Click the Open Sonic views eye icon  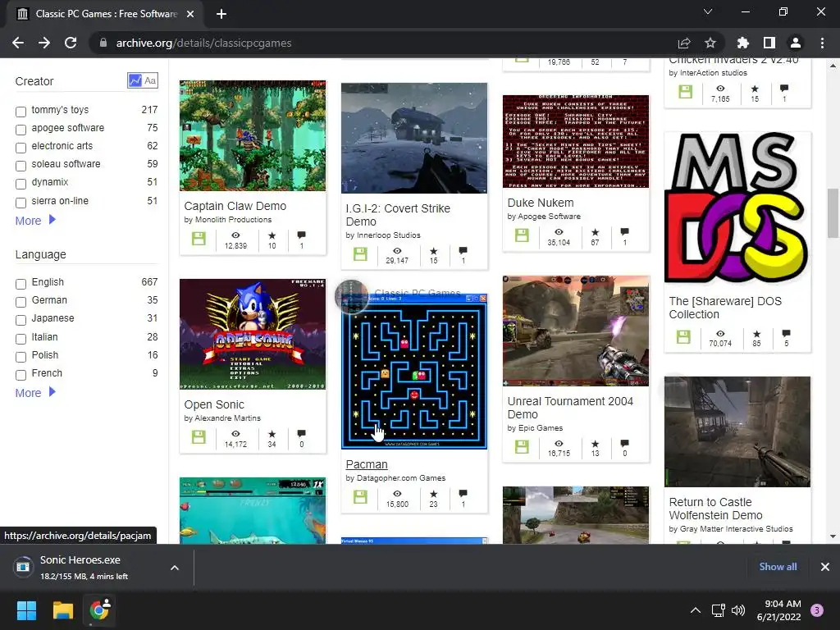tap(235, 433)
